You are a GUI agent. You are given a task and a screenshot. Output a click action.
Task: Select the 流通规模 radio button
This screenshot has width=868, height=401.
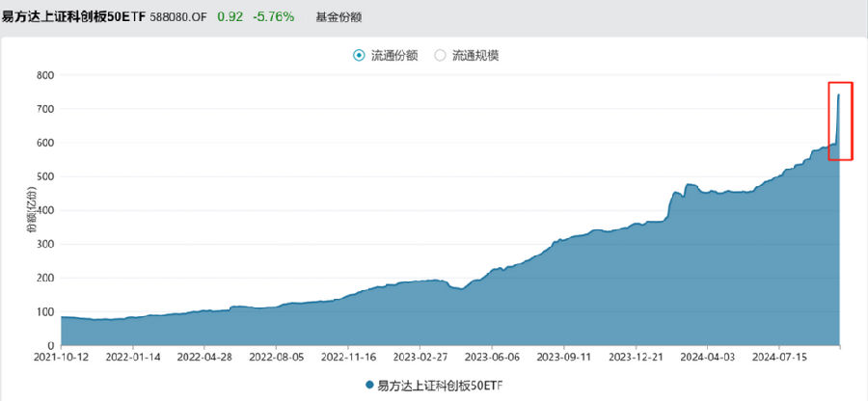coord(440,55)
